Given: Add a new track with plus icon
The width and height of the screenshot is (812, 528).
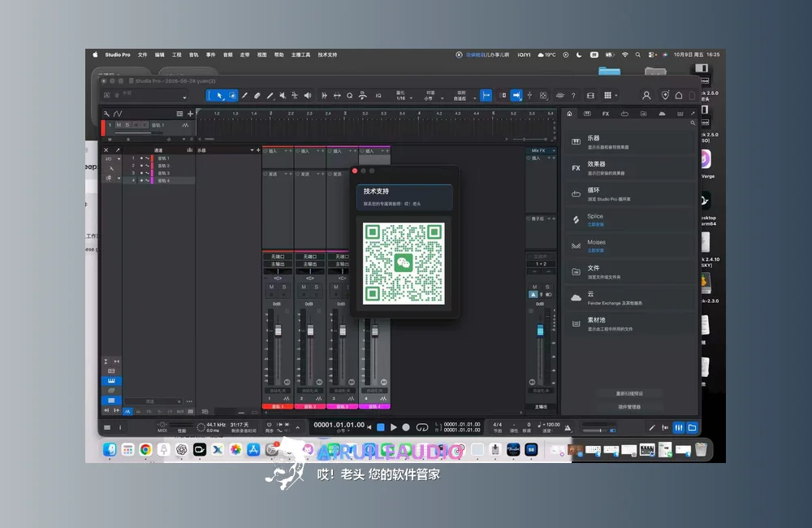Looking at the screenshot, I should tap(190, 114).
